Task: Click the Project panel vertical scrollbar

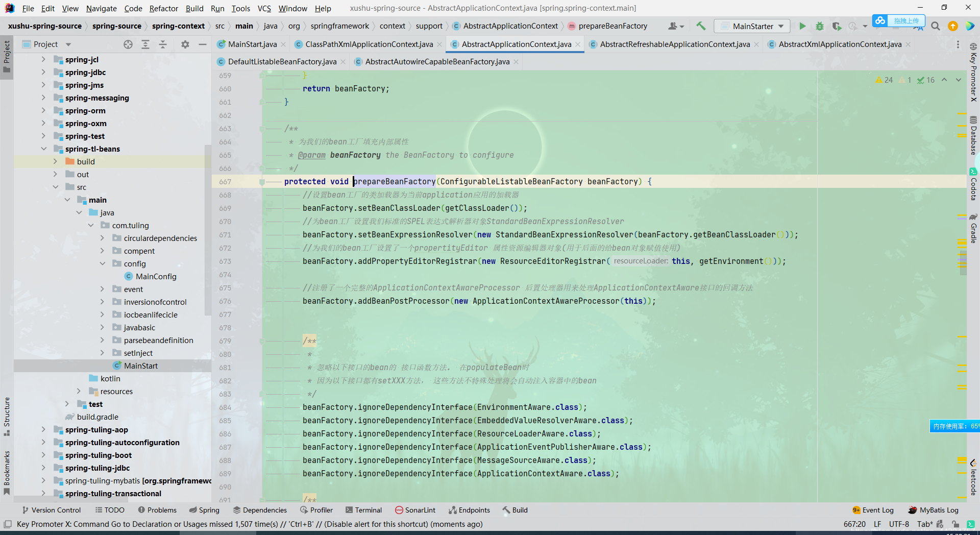Action: click(x=208, y=230)
